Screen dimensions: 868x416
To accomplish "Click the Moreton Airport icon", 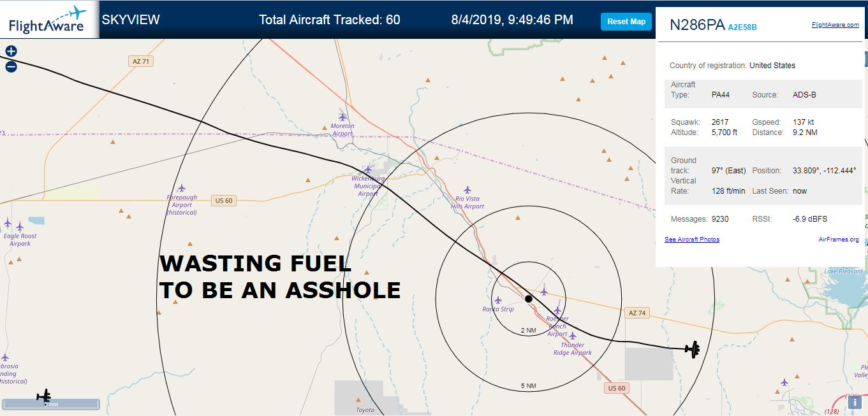I will coord(342,116).
